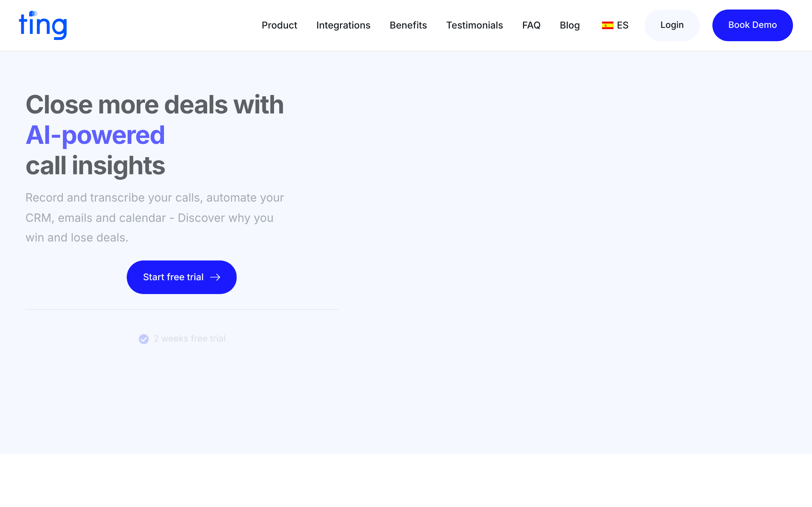Click the 'Record and transcribe your calls' paragraph

pyautogui.click(x=155, y=218)
